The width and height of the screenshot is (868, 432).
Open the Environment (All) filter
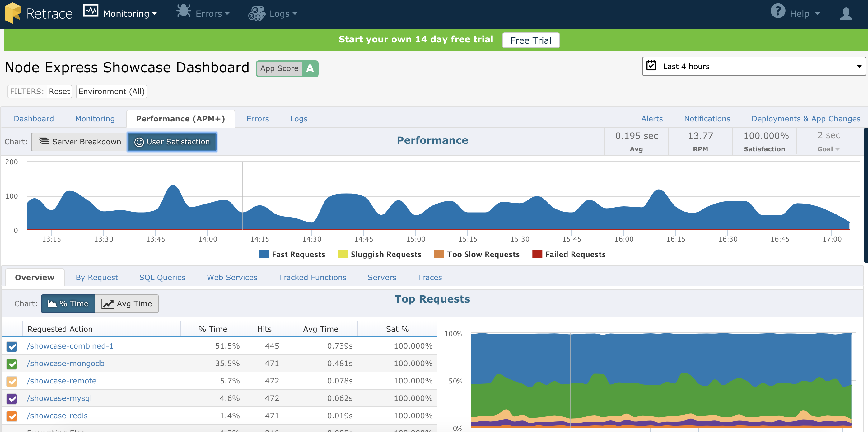[x=111, y=91]
